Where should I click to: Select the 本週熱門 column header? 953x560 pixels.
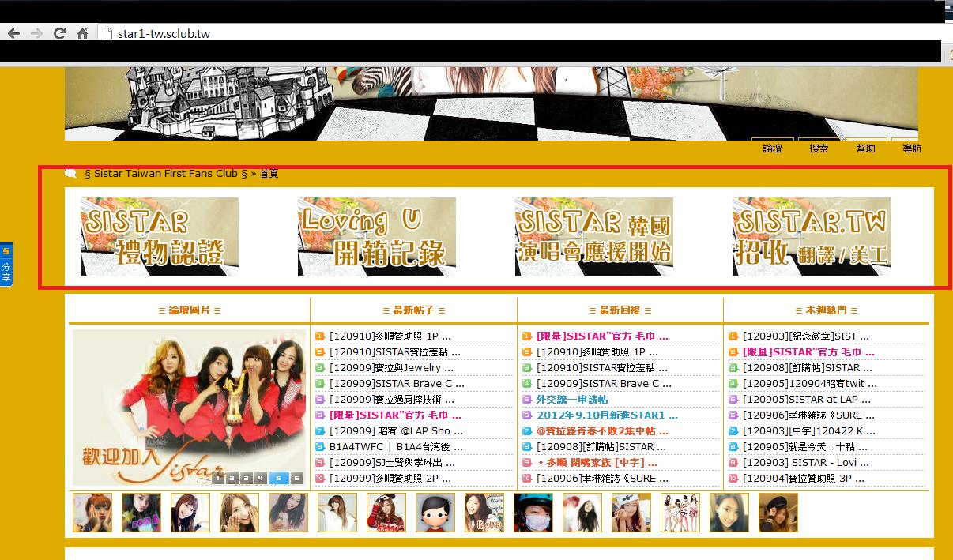click(827, 310)
